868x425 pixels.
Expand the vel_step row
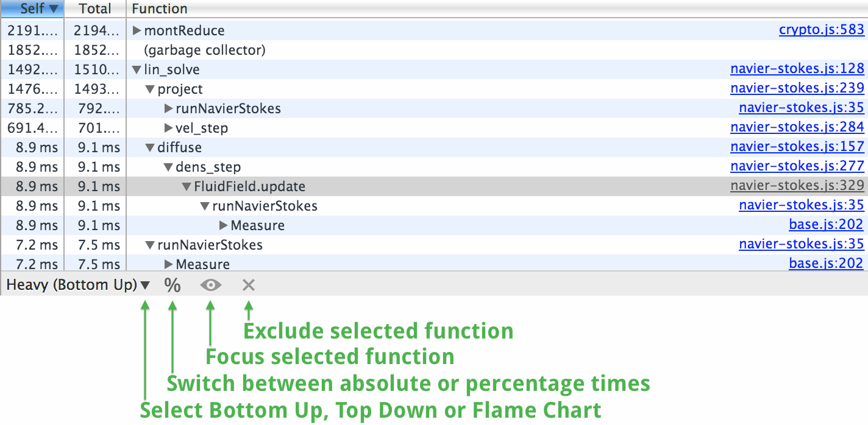click(x=169, y=128)
